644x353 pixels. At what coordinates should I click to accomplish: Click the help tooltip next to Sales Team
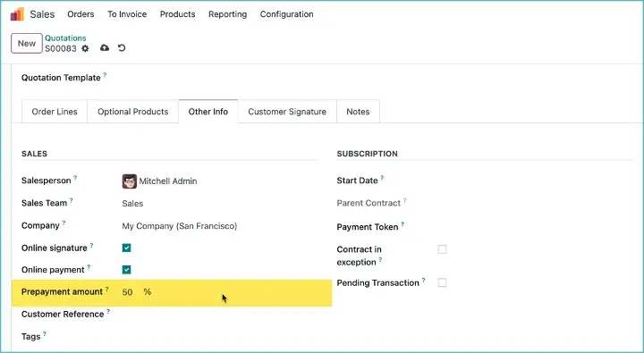(71, 200)
